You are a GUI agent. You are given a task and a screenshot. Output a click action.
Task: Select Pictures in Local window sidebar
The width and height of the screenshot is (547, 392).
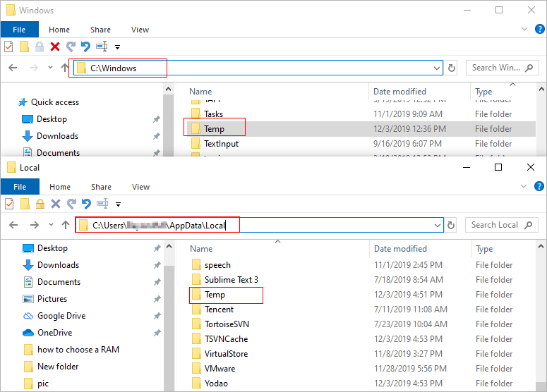coord(44,299)
